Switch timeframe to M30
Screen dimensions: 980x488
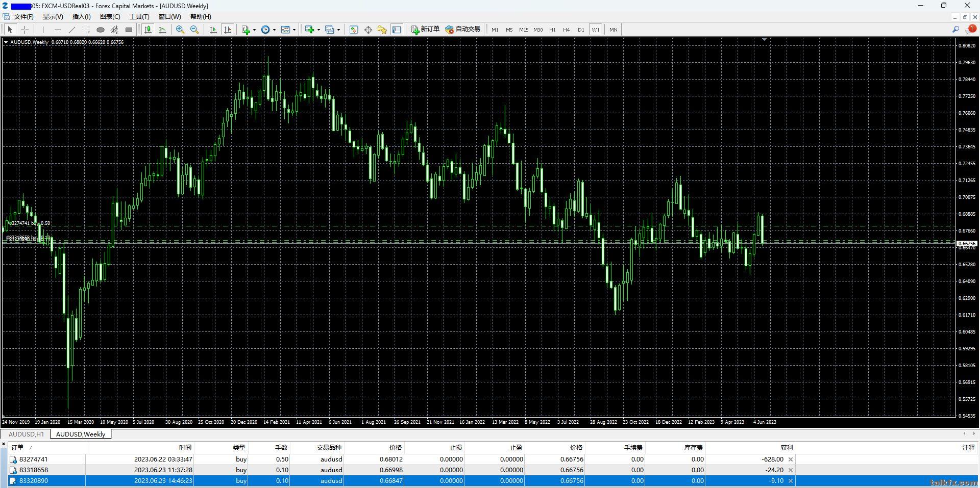click(x=538, y=30)
